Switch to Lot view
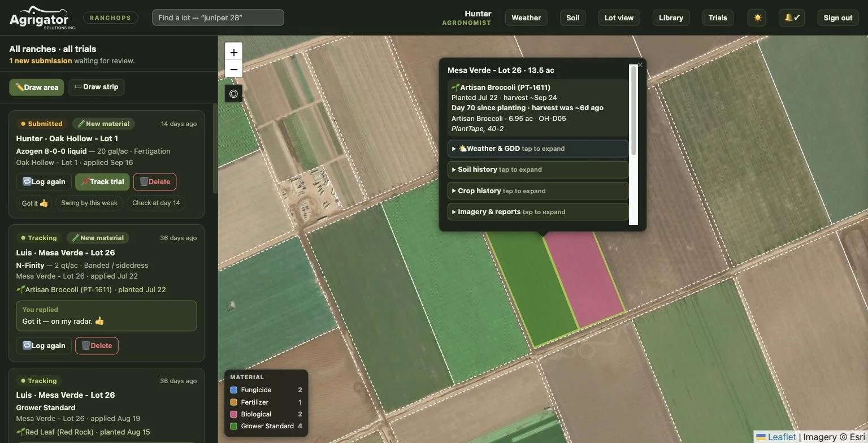Screen dimensions: 868x443 (619, 18)
